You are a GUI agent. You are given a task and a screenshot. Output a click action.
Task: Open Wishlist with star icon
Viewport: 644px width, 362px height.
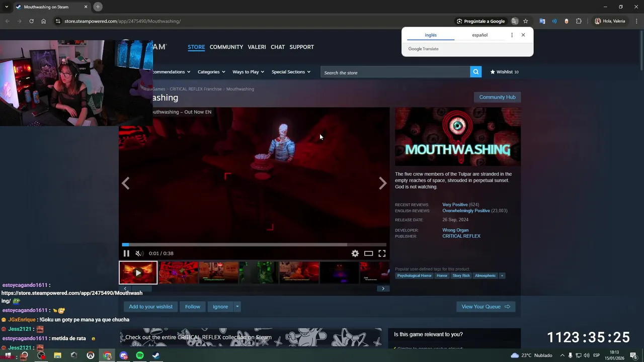[504, 72]
